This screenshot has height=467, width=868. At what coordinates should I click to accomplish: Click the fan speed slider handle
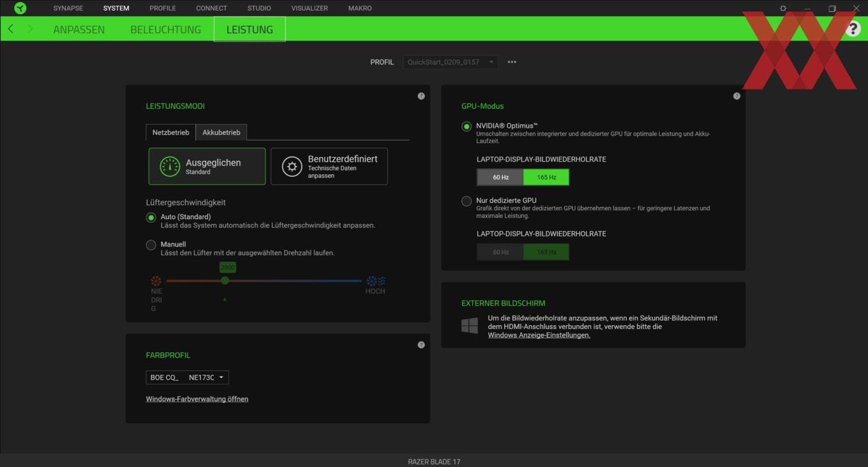click(x=225, y=280)
